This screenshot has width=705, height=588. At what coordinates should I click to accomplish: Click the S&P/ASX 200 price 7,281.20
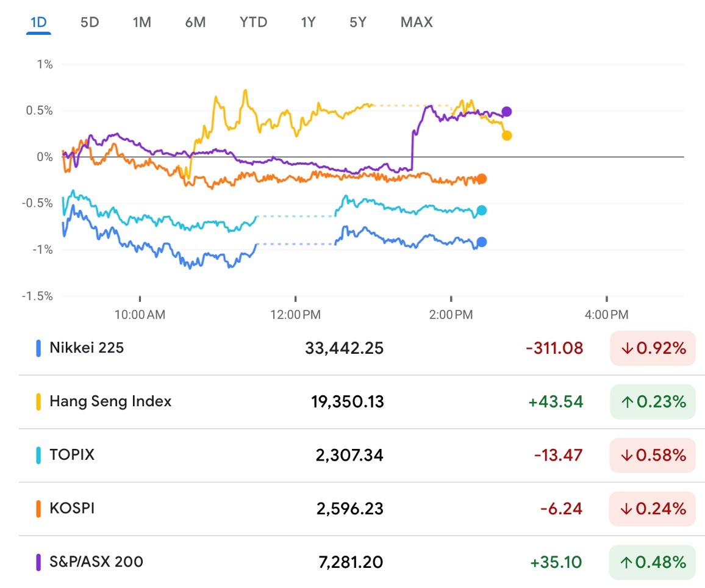coord(351,562)
